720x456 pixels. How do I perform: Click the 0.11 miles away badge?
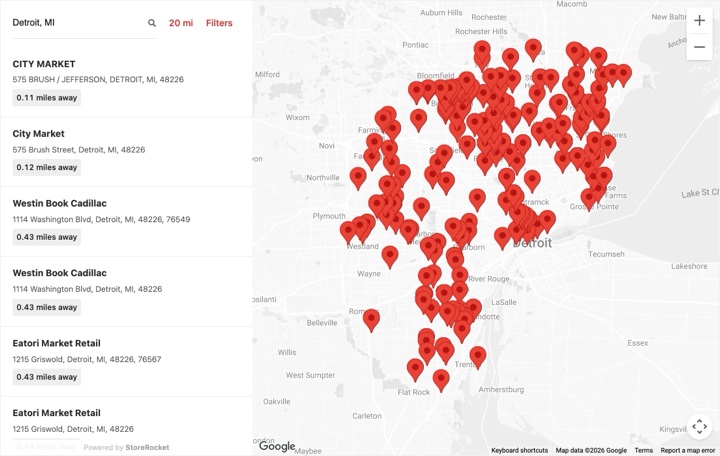click(x=47, y=98)
